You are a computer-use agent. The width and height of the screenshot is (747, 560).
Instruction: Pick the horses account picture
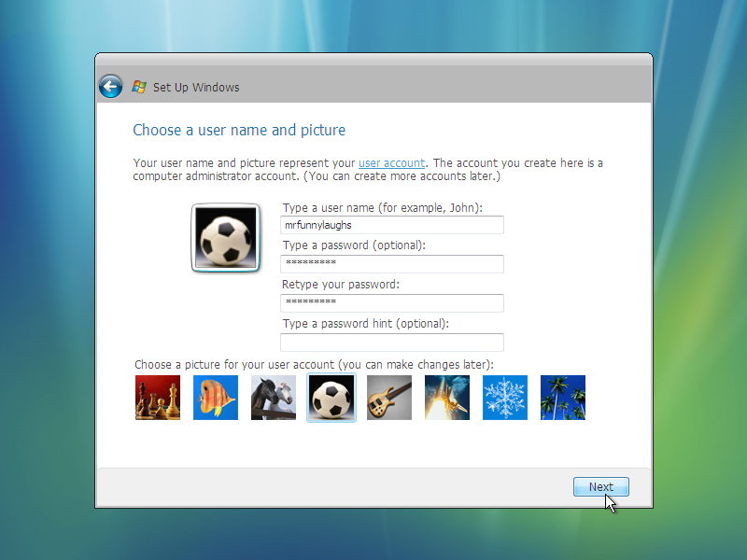pyautogui.click(x=274, y=398)
